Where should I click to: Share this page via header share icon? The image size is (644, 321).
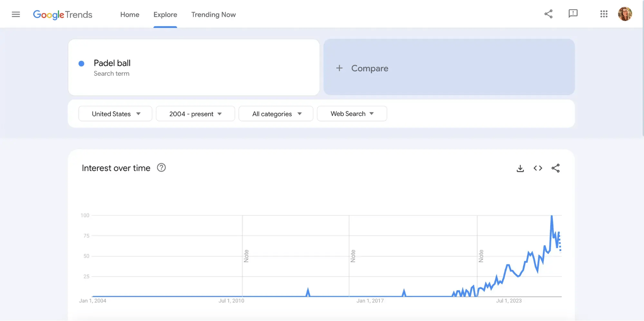(548, 14)
